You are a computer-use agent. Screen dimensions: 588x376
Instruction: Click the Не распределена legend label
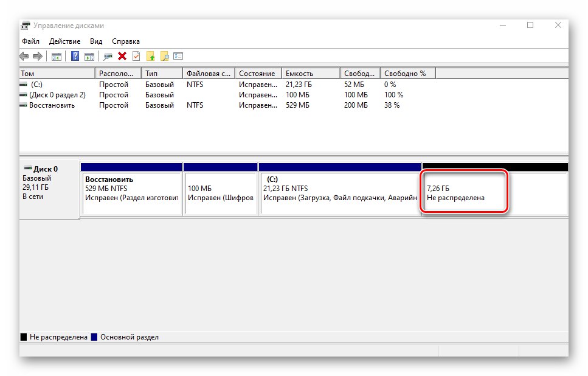click(58, 337)
